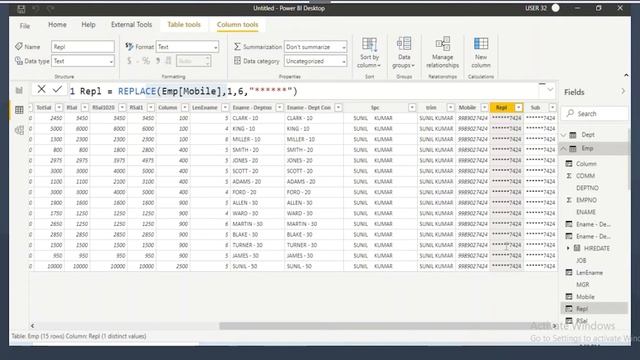640x360 pixels.
Task: Click the Sub column header
Action: 536,107
